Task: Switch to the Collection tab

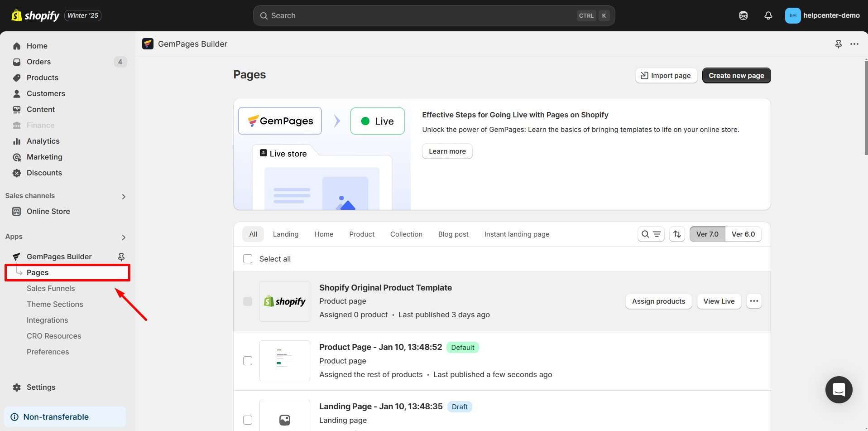Action: tap(406, 234)
